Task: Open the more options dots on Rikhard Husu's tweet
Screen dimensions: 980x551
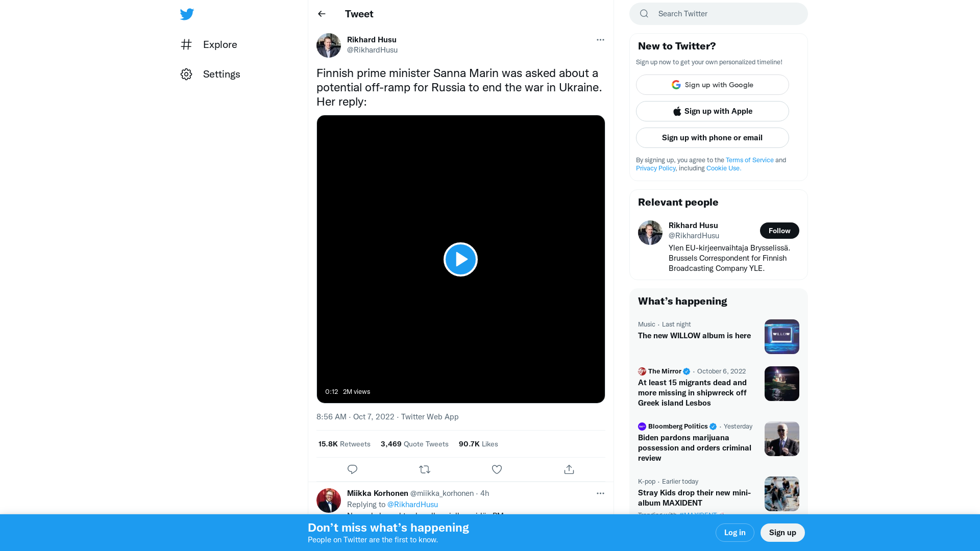Action: pyautogui.click(x=600, y=40)
